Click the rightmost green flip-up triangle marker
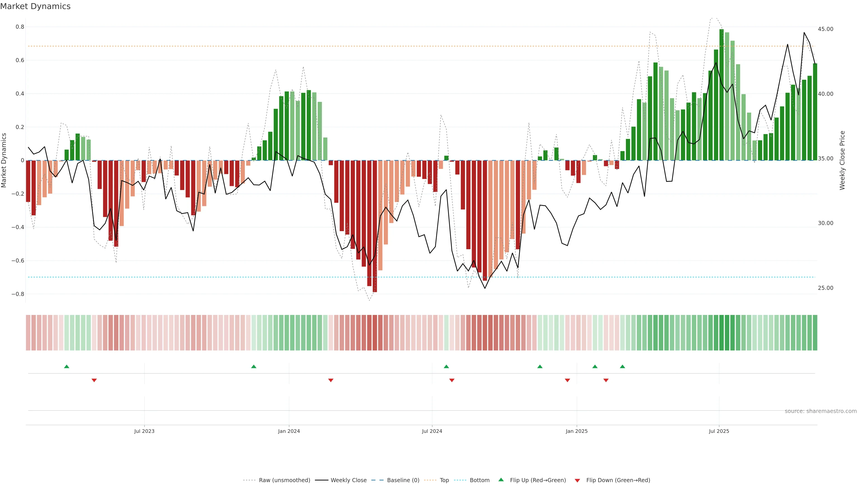The height and width of the screenshot is (488, 868). click(x=622, y=366)
